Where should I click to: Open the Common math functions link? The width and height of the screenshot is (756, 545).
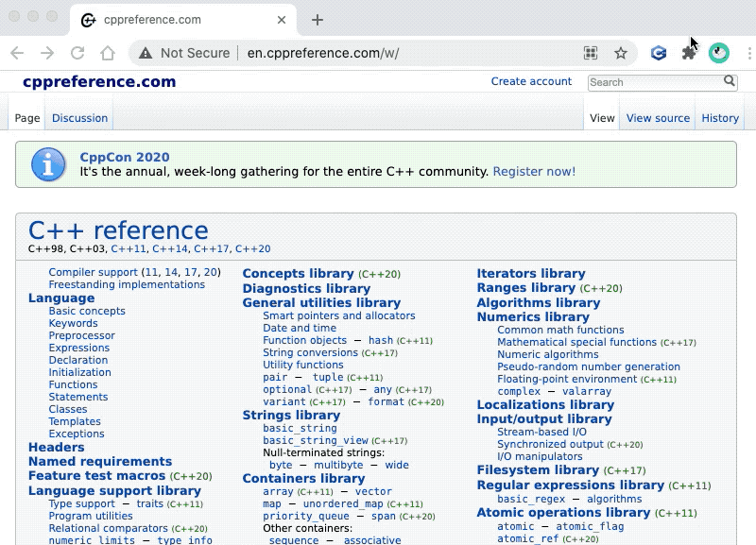click(x=560, y=330)
